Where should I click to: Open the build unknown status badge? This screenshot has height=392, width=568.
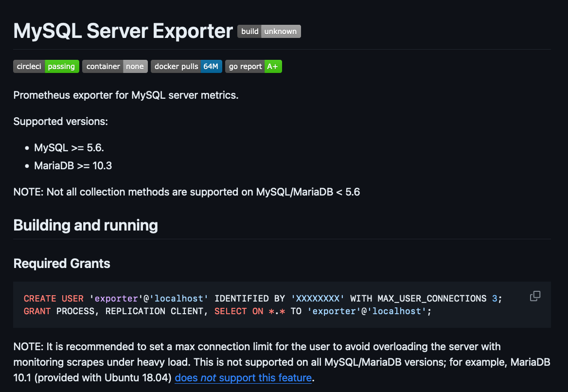[x=269, y=31]
